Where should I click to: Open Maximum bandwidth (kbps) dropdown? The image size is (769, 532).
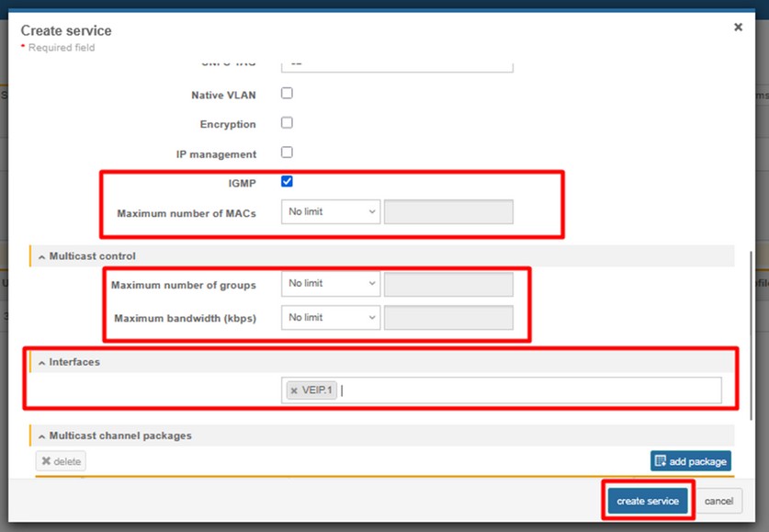(x=331, y=318)
